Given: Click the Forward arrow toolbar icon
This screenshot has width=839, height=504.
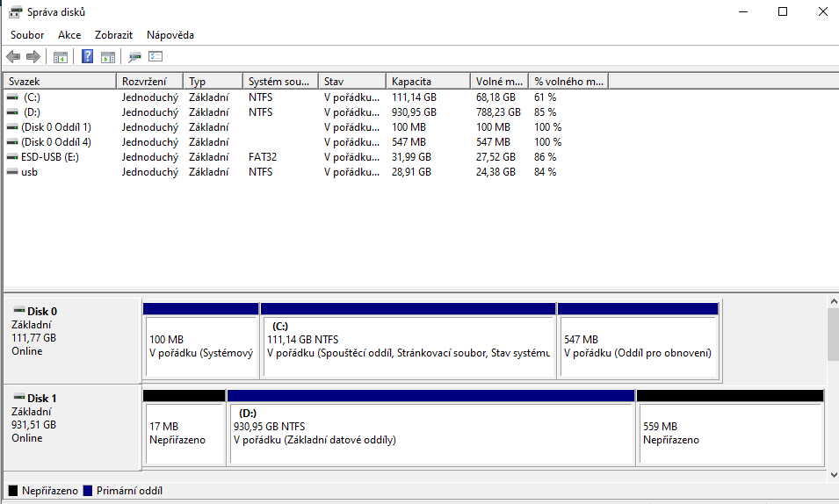Looking at the screenshot, I should click(x=33, y=56).
